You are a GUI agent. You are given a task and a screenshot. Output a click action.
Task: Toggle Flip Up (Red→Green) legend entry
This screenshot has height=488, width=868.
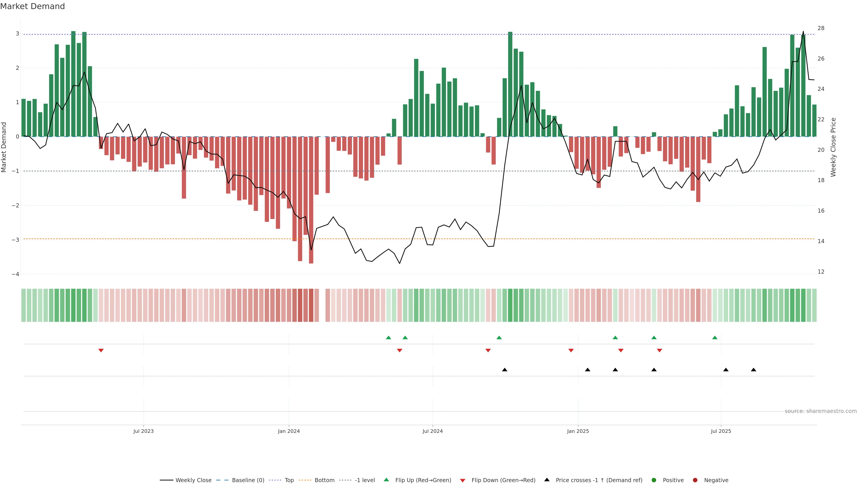tap(423, 480)
